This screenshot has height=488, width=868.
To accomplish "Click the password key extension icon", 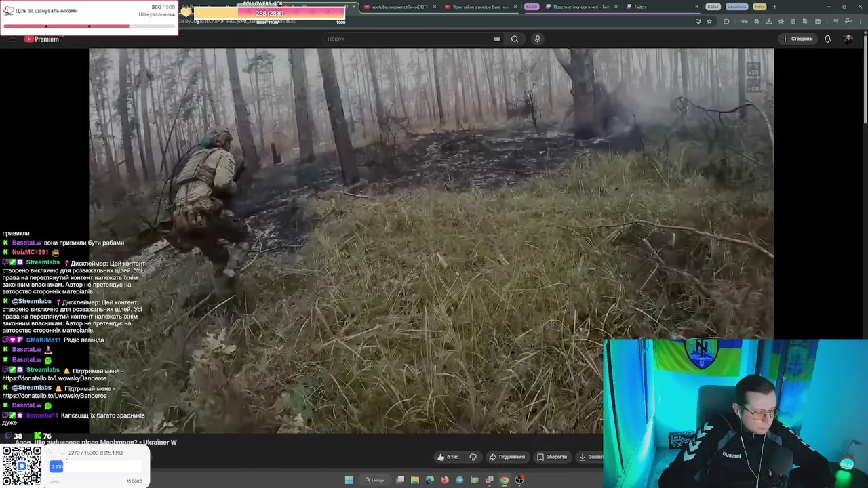I will 745,21.
